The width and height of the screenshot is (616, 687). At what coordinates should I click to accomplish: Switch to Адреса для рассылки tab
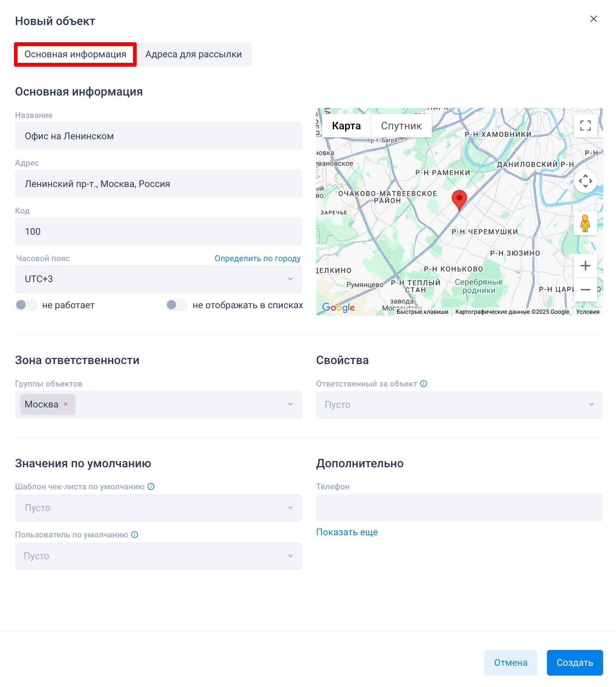pos(194,54)
